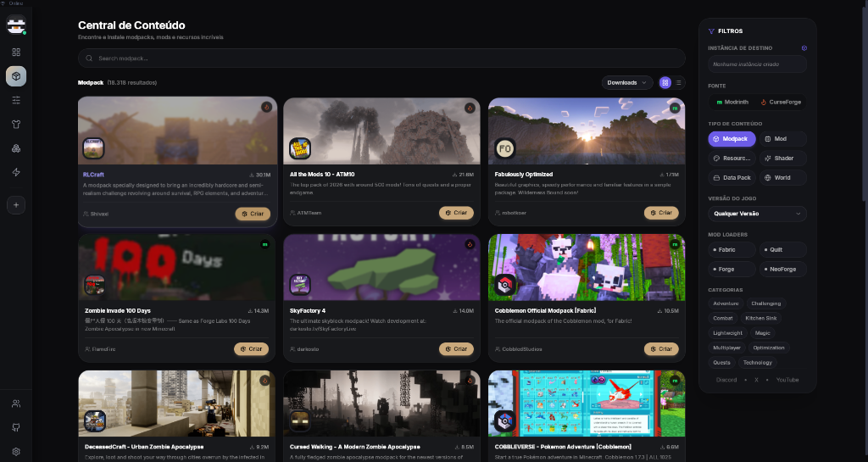Toggle the Magic category chip
Screen dimensions: 868x462
pos(762,333)
